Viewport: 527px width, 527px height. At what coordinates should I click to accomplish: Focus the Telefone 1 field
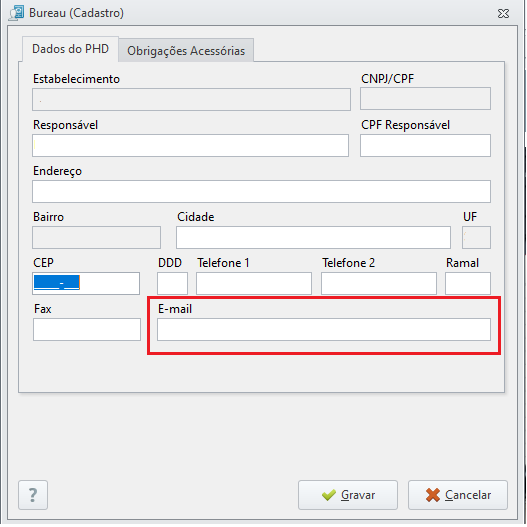(x=254, y=283)
